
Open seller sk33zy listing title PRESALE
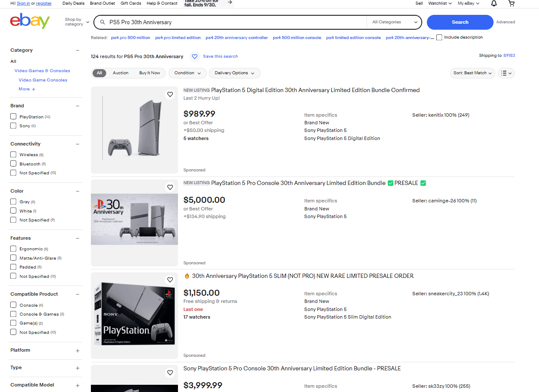coord(292,368)
